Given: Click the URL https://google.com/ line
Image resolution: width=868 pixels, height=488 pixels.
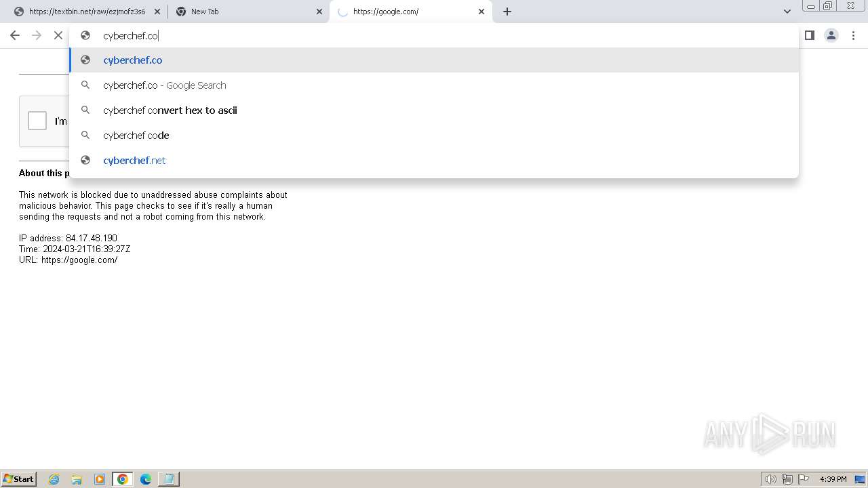Looking at the screenshot, I should pyautogui.click(x=68, y=260).
